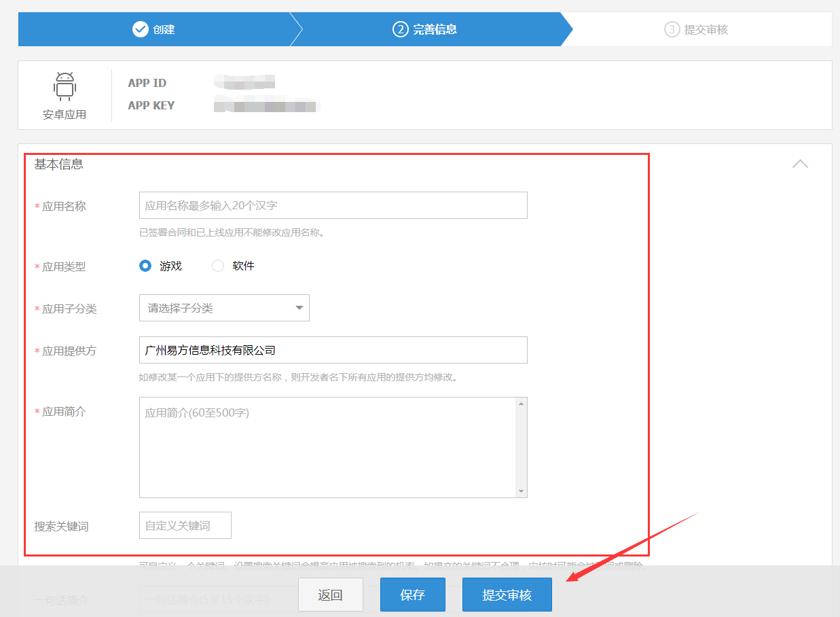Select the 软件 radio button
Viewport: 840px width, 617px height.
pyautogui.click(x=218, y=266)
